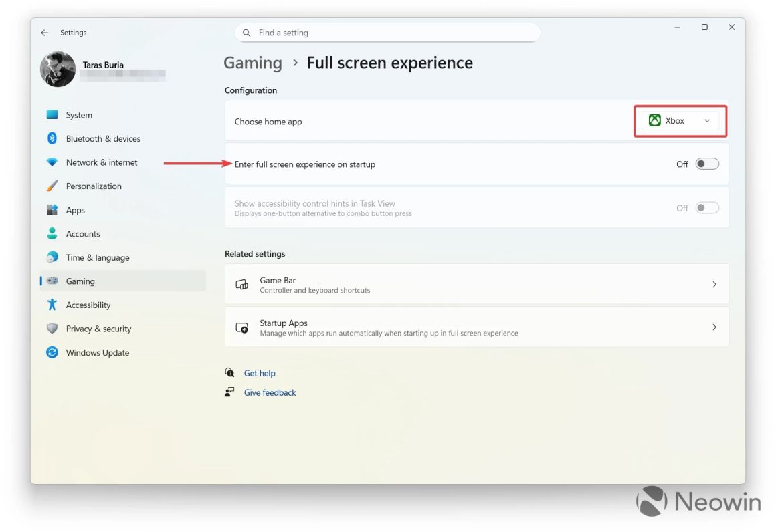776x532 pixels.
Task: Select the Network & internet wifi icon
Action: [x=52, y=162]
